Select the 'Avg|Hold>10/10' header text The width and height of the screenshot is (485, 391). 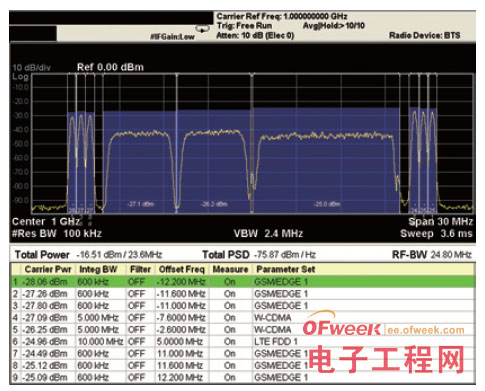pyautogui.click(x=334, y=26)
